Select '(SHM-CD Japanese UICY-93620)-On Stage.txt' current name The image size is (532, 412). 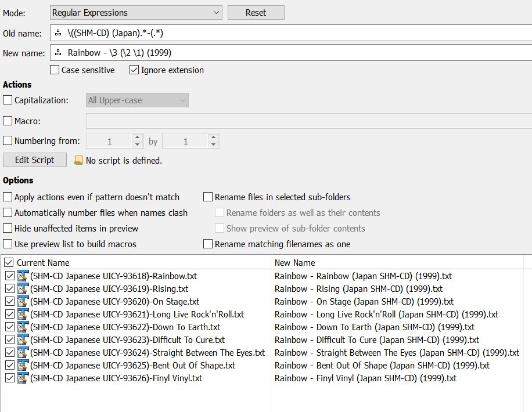[114, 301]
